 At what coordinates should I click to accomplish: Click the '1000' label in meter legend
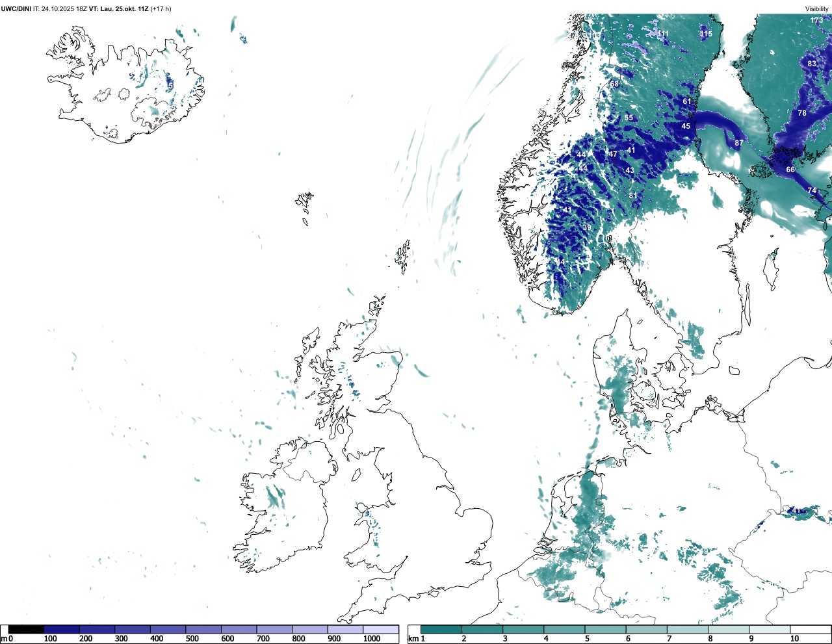pyautogui.click(x=372, y=639)
